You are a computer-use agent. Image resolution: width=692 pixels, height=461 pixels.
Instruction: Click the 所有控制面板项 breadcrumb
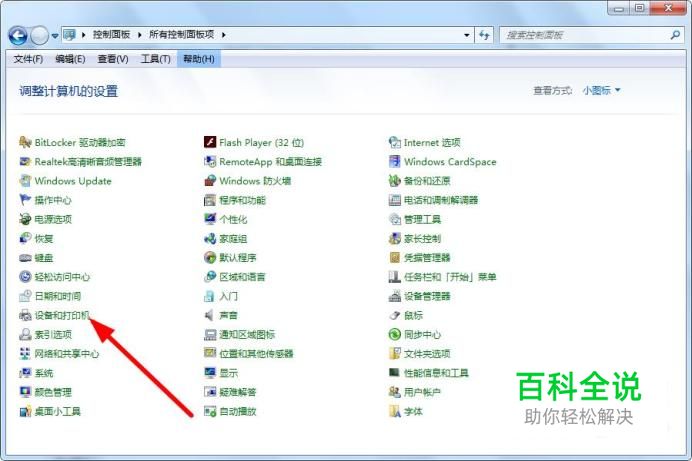181,35
